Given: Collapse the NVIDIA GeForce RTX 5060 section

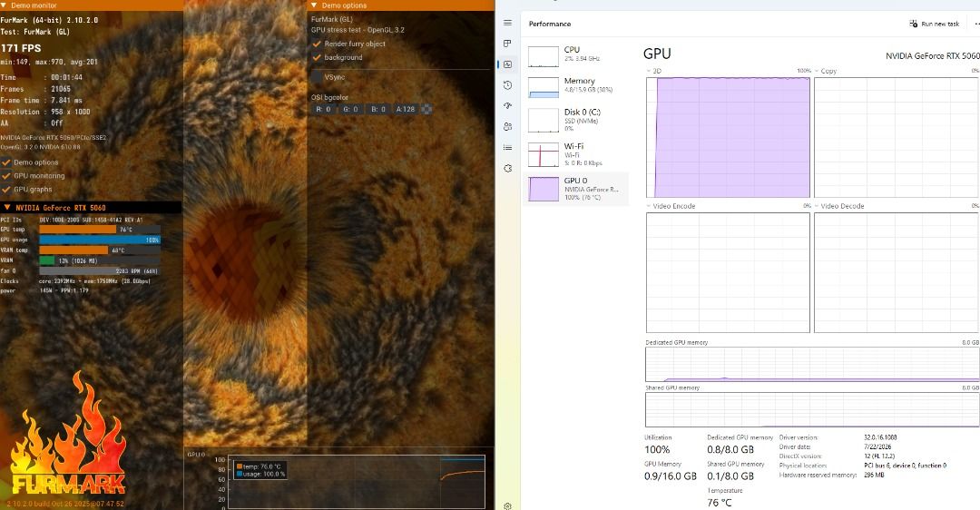Looking at the screenshot, I should [x=7, y=208].
